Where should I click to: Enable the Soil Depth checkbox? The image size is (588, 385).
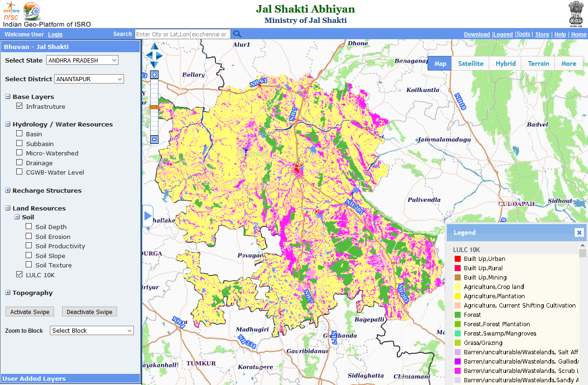point(29,226)
